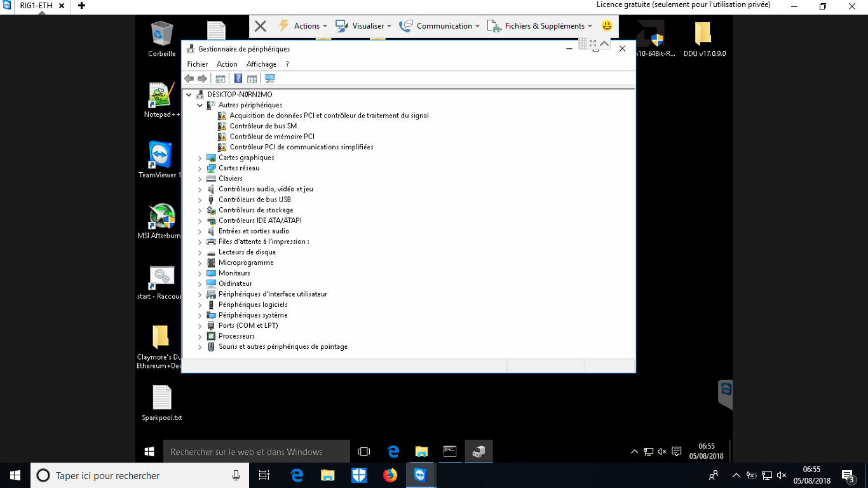
Task: Expand the Cartes réseau node
Action: (x=200, y=168)
